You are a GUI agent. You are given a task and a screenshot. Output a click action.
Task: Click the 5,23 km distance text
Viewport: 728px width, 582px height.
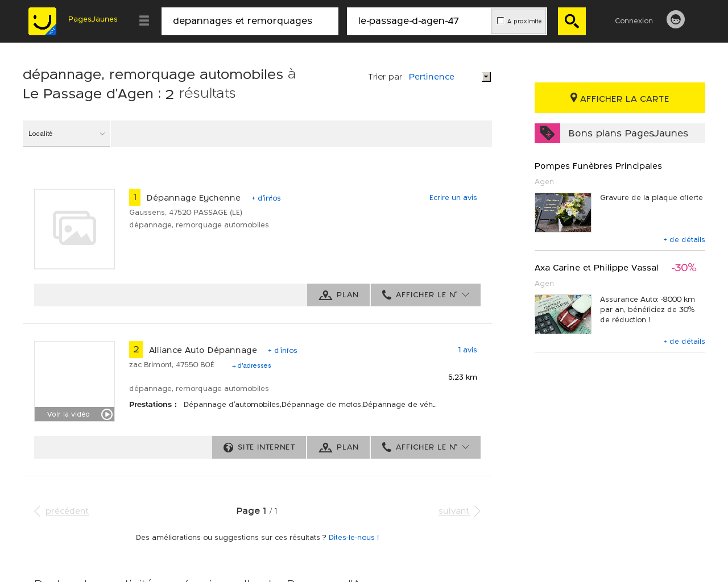coord(462,377)
